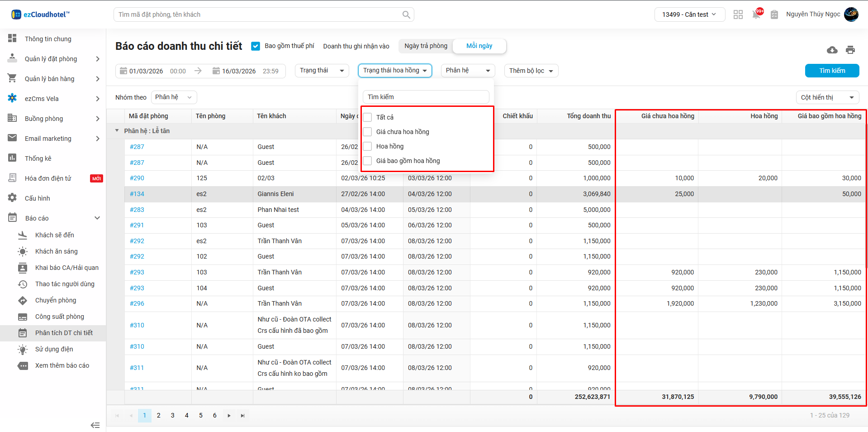The height and width of the screenshot is (432, 868).
Task: Click the Tìm kiếm search button
Action: tap(832, 71)
